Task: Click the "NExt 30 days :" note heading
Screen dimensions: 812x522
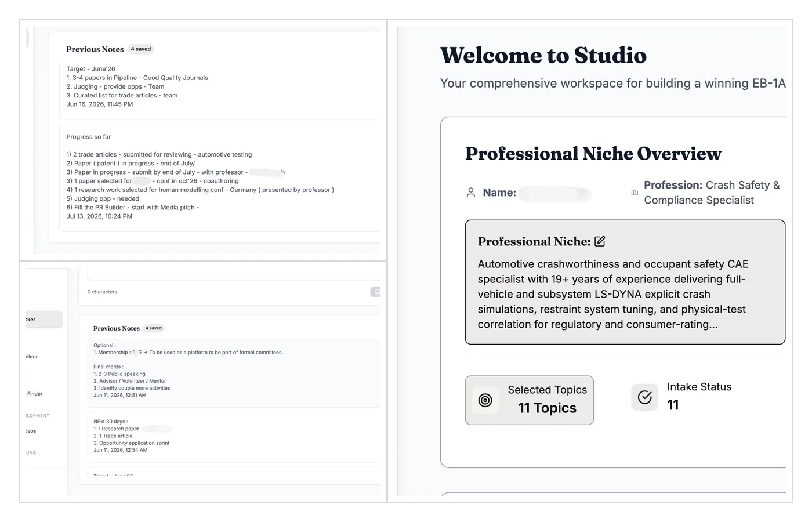Action: pos(111,422)
